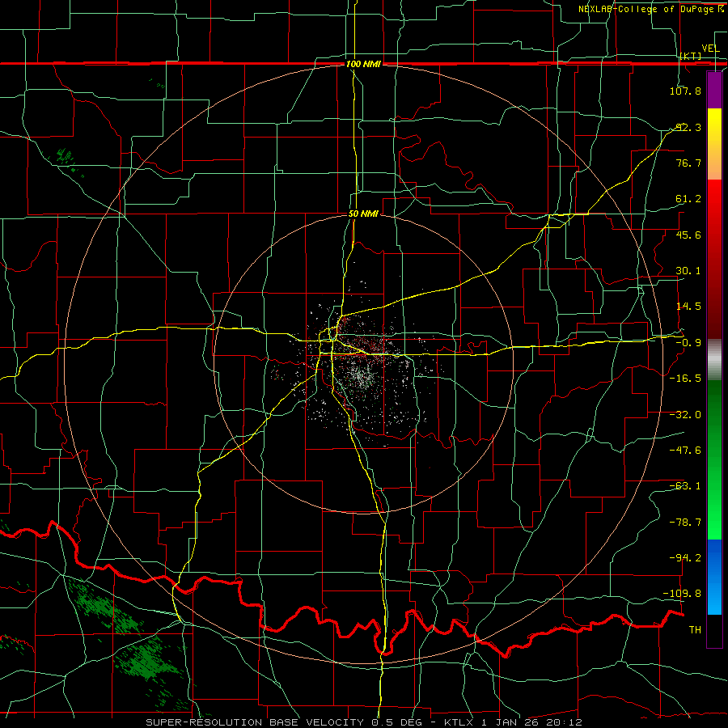Screen dimensions: 728x728
Task: Click the -63.1 velocity scale value
Action: (685, 486)
